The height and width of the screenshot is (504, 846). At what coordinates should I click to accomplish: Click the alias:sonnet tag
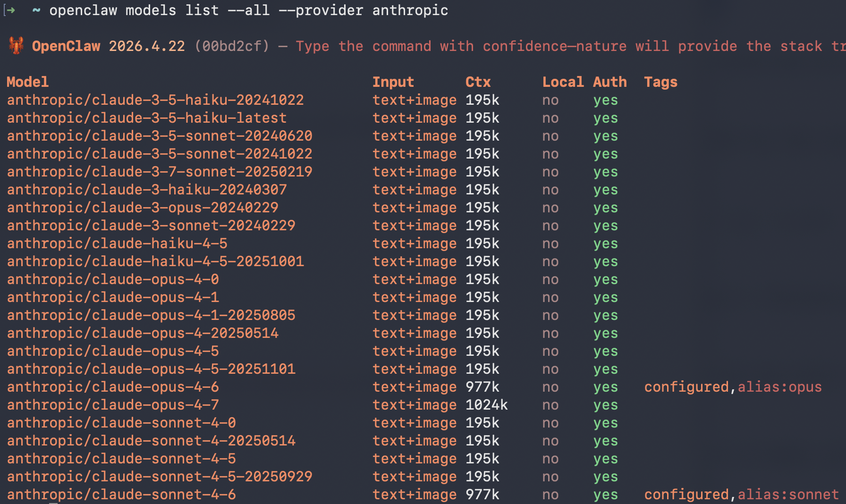point(788,495)
